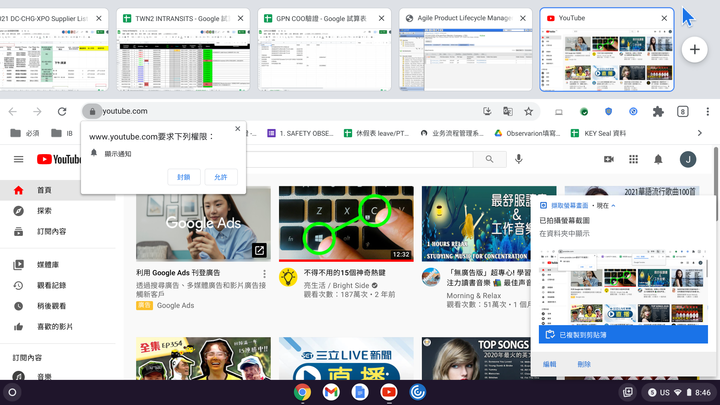This screenshot has height=405, width=720.
Task: Show more bookmarks with chevron
Action: pos(699,133)
